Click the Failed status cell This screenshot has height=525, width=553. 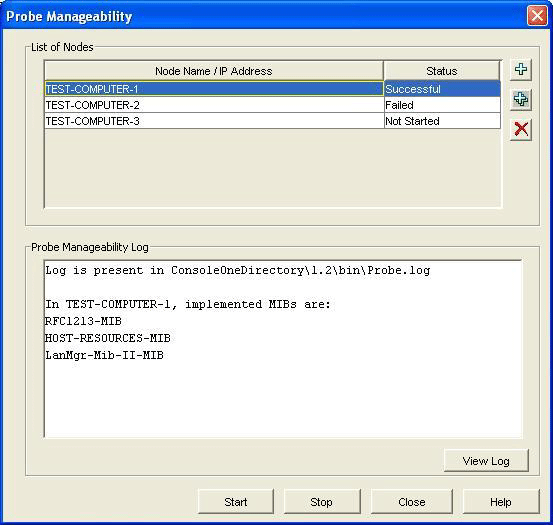click(x=442, y=105)
